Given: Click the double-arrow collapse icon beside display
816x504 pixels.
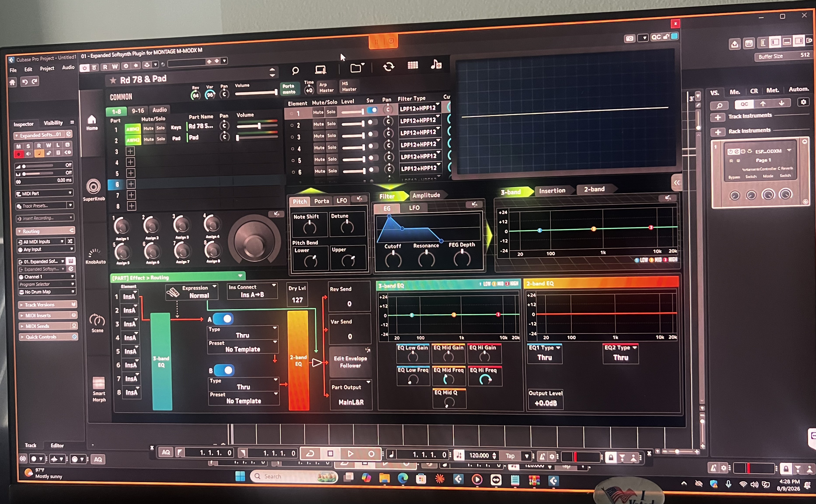Looking at the screenshot, I should pos(676,183).
